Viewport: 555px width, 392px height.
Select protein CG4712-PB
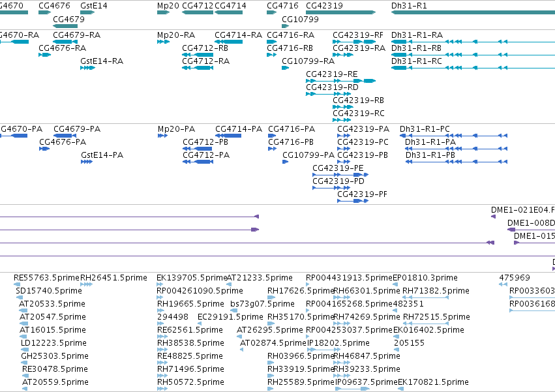point(198,149)
